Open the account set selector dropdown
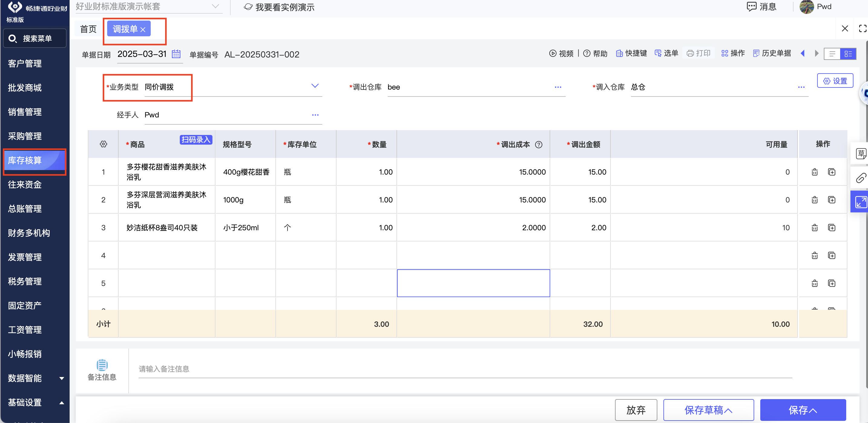 [x=215, y=6]
